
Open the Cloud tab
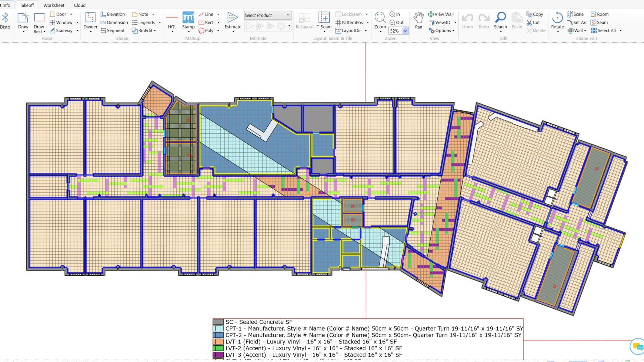click(x=80, y=5)
